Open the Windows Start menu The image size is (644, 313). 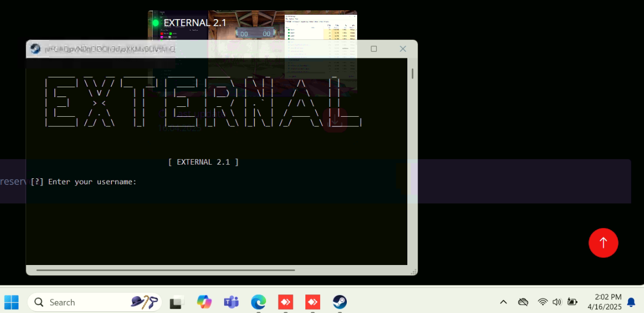click(11, 302)
